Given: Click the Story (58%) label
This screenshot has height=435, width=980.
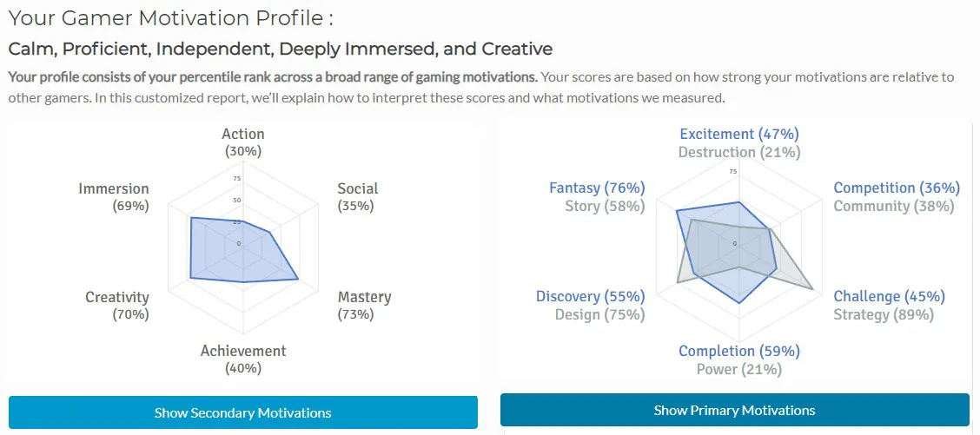Looking at the screenshot, I should pyautogui.click(x=605, y=206).
